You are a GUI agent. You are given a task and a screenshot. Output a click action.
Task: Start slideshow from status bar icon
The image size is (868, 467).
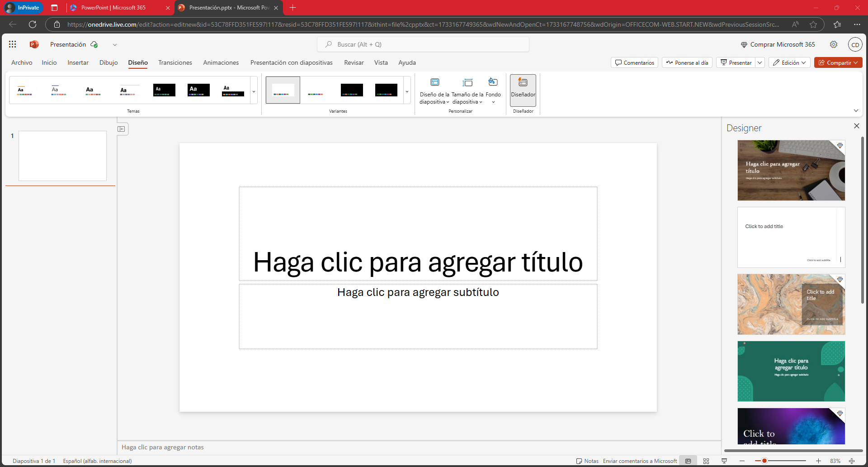724,461
